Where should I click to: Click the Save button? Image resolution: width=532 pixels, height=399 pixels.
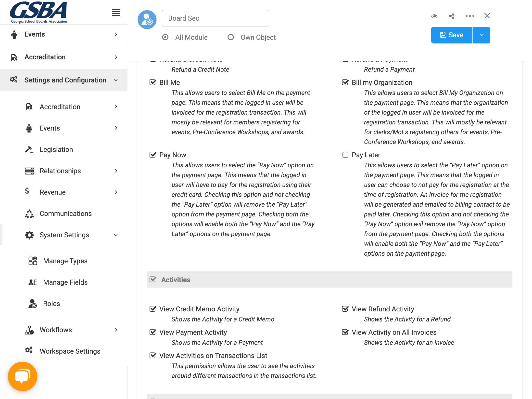pyautogui.click(x=452, y=35)
